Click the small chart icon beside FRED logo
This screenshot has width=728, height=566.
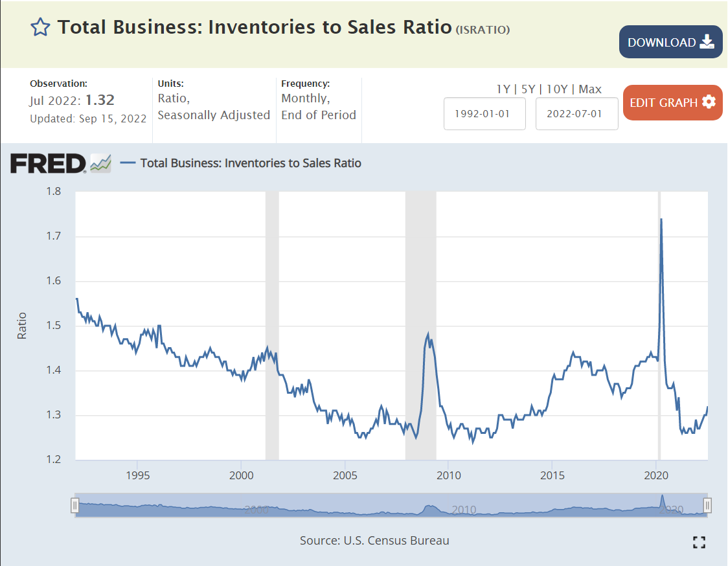point(100,163)
